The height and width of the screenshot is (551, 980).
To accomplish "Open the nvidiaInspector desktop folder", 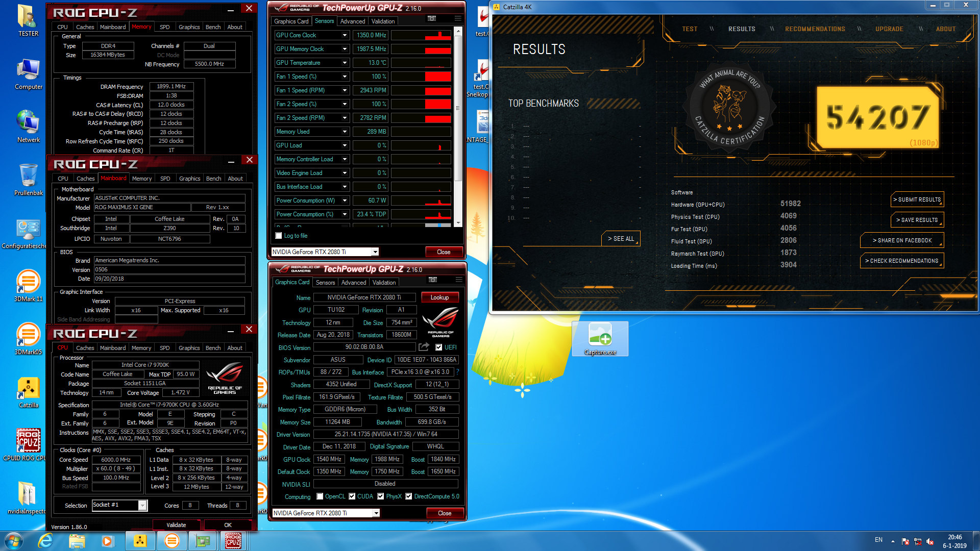I will pyautogui.click(x=27, y=498).
